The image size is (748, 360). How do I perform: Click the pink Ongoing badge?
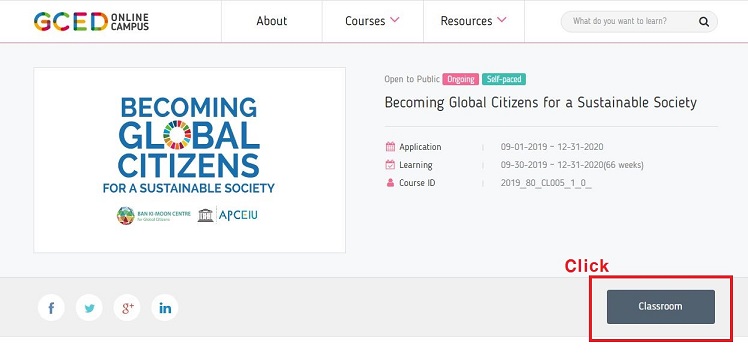pyautogui.click(x=460, y=79)
